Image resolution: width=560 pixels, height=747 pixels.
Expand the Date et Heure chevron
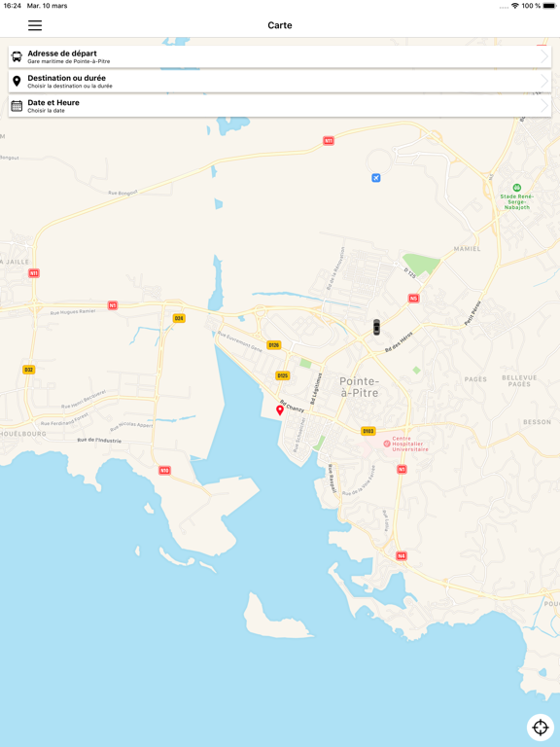(x=544, y=106)
